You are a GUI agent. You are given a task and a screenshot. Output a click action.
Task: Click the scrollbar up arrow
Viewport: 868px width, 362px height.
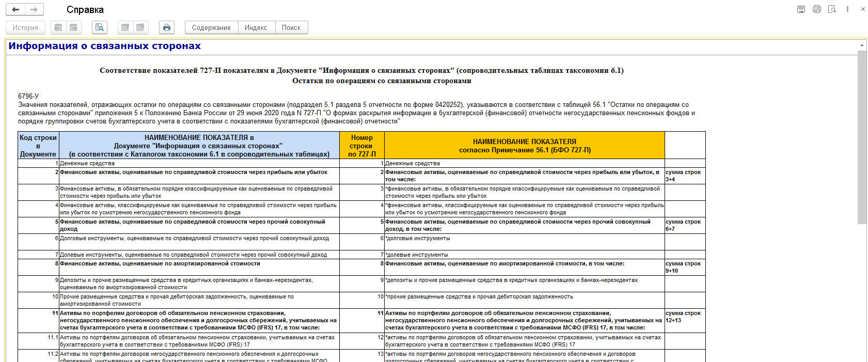(x=862, y=45)
